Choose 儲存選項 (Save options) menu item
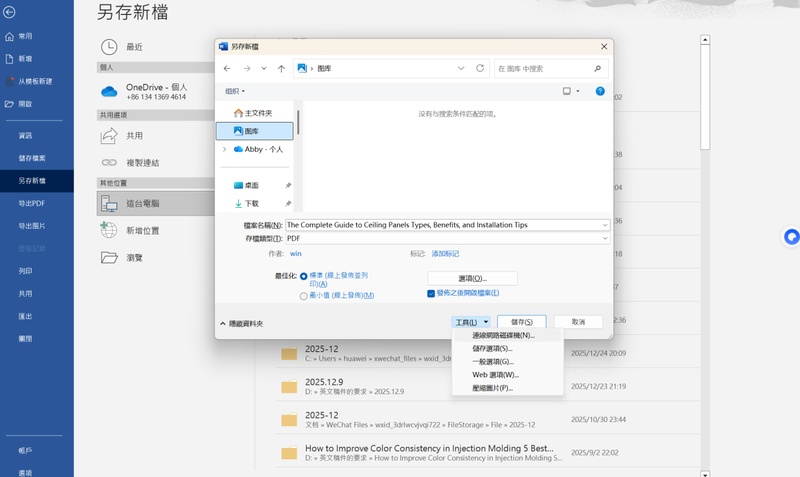Image resolution: width=800 pixels, height=477 pixels. pos(507,348)
